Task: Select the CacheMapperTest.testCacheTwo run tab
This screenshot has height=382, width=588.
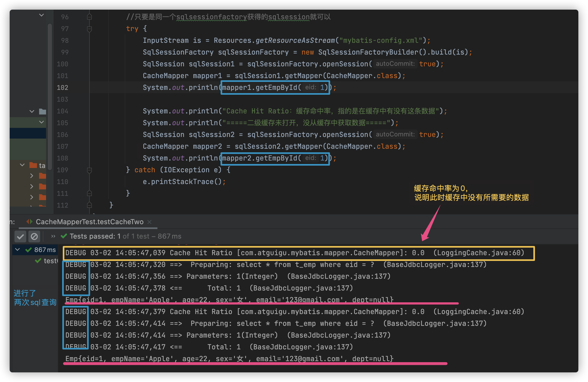Action: coord(89,222)
